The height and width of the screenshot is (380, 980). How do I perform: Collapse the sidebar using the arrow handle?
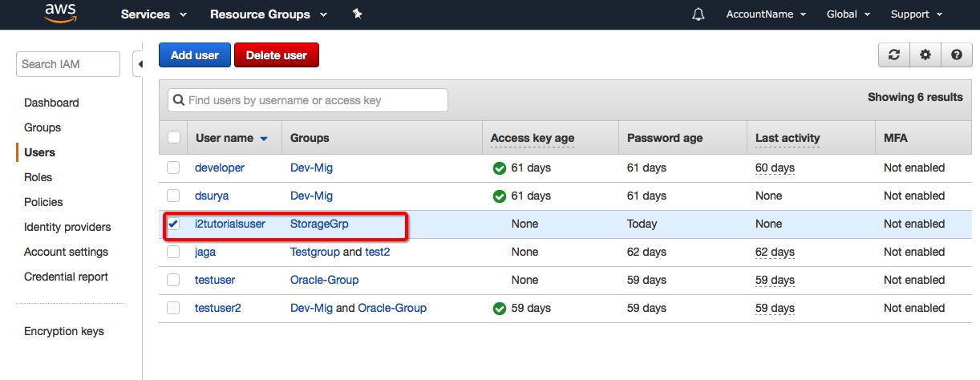(x=140, y=64)
